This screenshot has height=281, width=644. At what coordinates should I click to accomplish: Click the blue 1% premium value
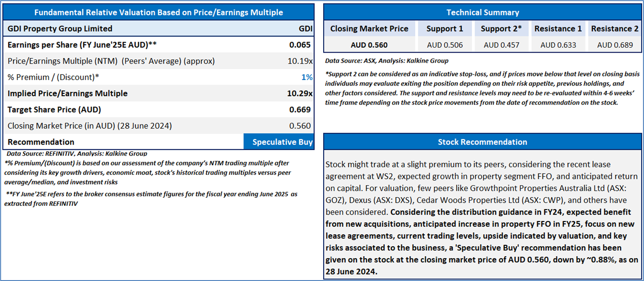tap(307, 77)
